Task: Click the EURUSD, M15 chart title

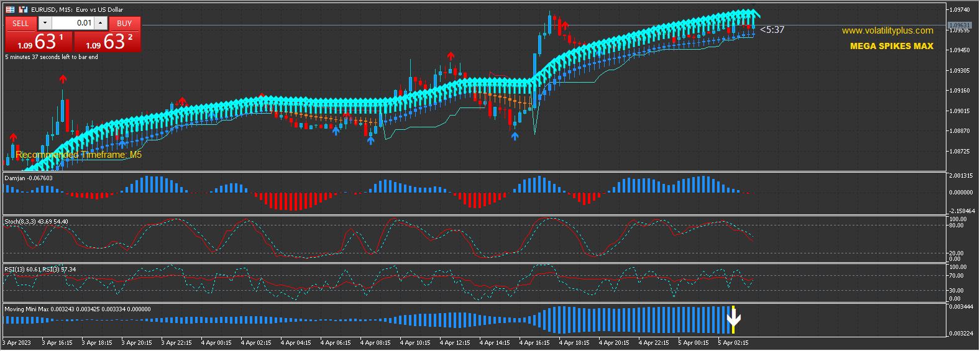Action: tap(77, 9)
